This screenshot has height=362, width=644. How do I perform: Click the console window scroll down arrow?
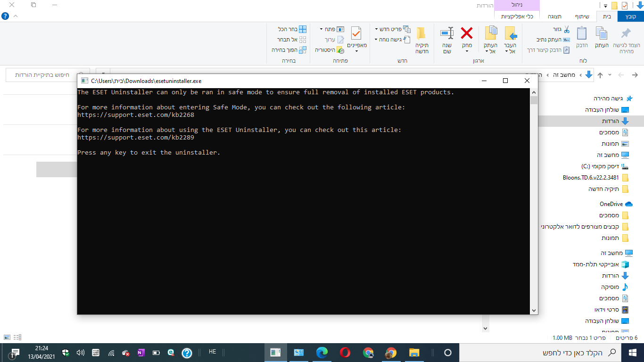pyautogui.click(x=534, y=311)
